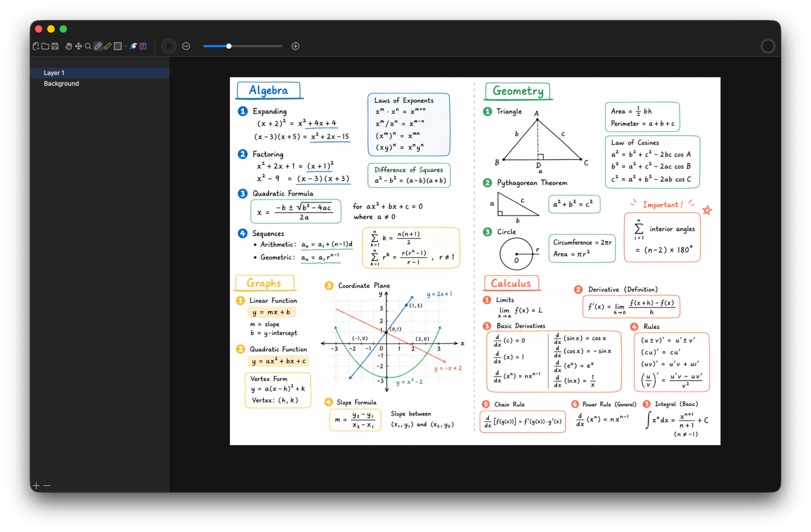
Task: Click the 'Sequences' label under Algebra
Action: pyautogui.click(x=268, y=234)
